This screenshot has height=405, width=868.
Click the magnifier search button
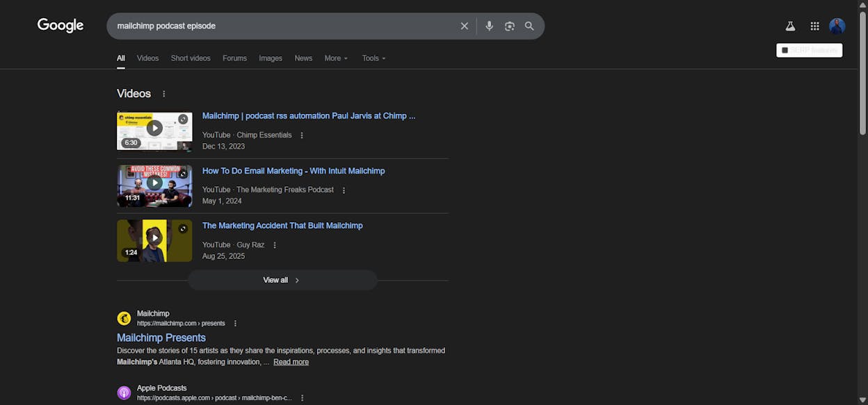tap(529, 26)
